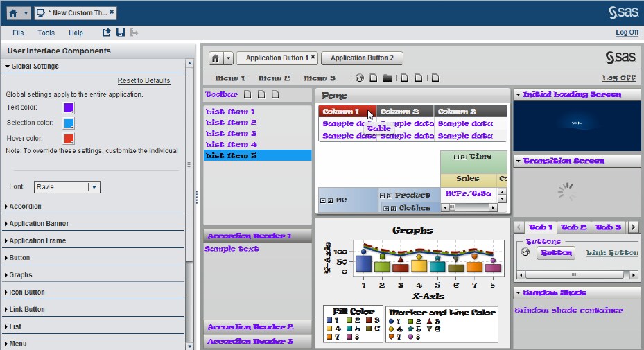This screenshot has height=350, width=644.
Task: Click the home icon in preview frame
Action: [216, 58]
